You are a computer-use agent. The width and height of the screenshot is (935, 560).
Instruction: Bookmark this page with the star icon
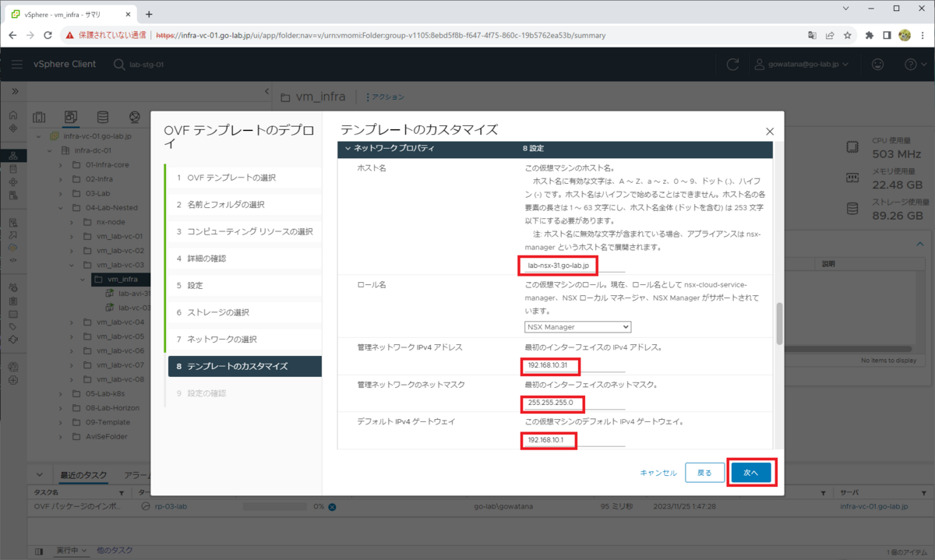coord(848,35)
